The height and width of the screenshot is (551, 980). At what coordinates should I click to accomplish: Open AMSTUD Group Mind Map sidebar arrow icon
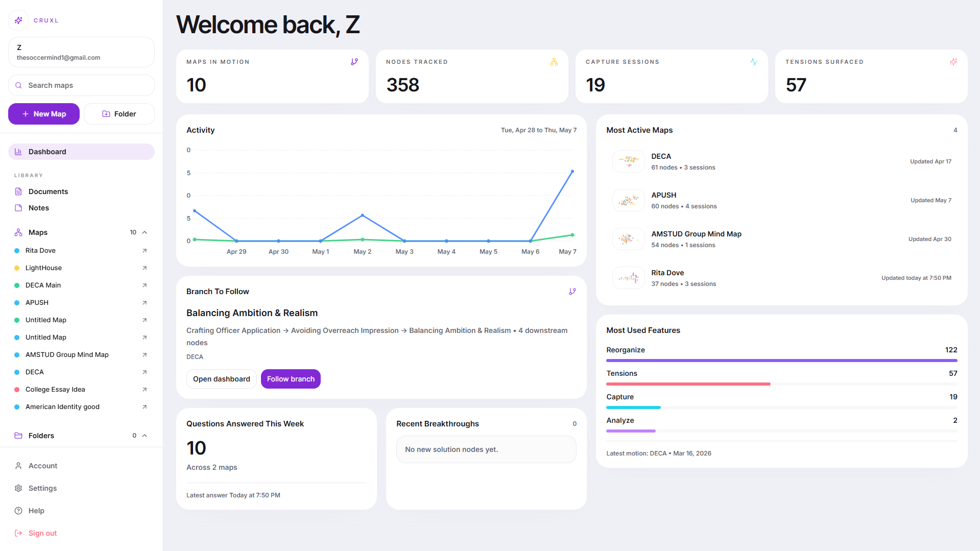(145, 355)
